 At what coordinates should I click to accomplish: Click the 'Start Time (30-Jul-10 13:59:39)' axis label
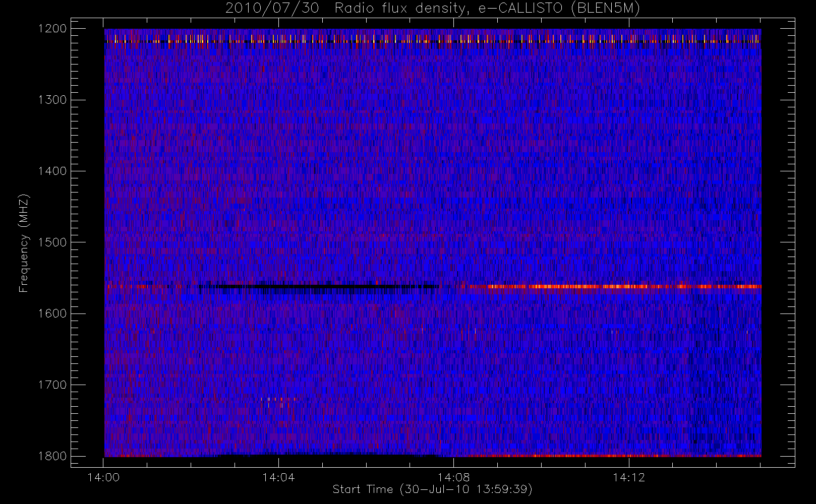point(432,489)
